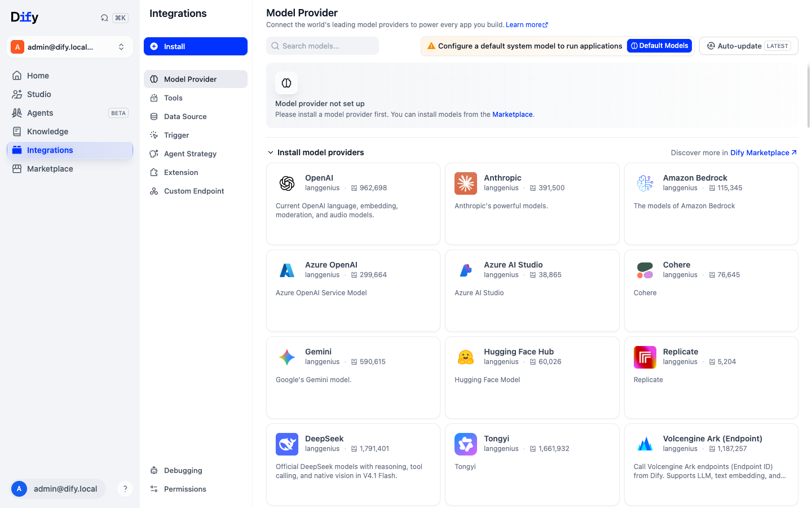Open Studio from the sidebar
Screen dimensions: 812x508
[x=70, y=94]
